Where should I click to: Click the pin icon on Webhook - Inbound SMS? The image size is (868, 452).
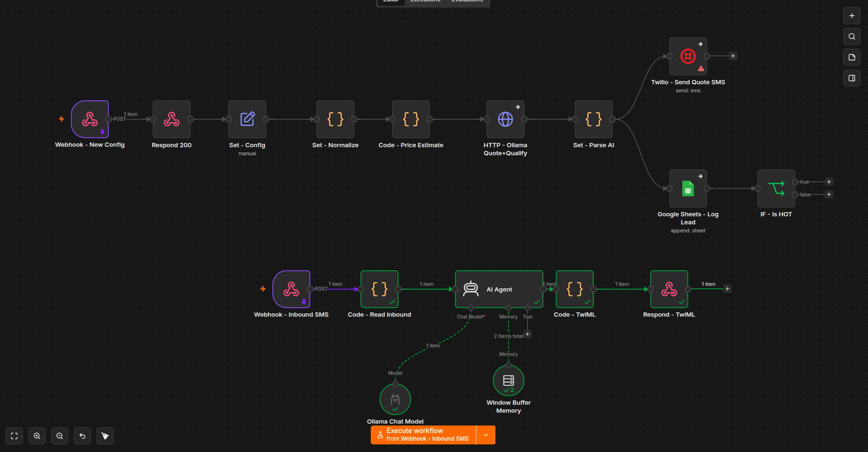304,302
